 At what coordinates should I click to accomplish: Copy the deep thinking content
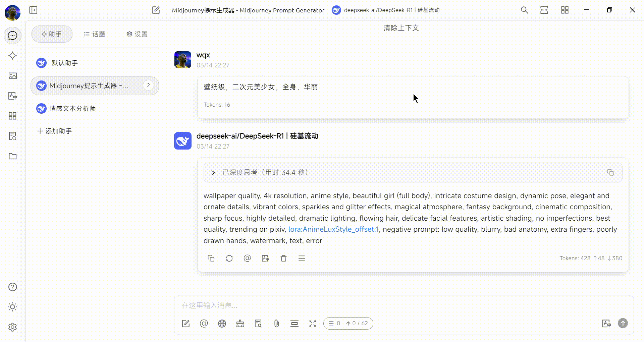coord(610,172)
